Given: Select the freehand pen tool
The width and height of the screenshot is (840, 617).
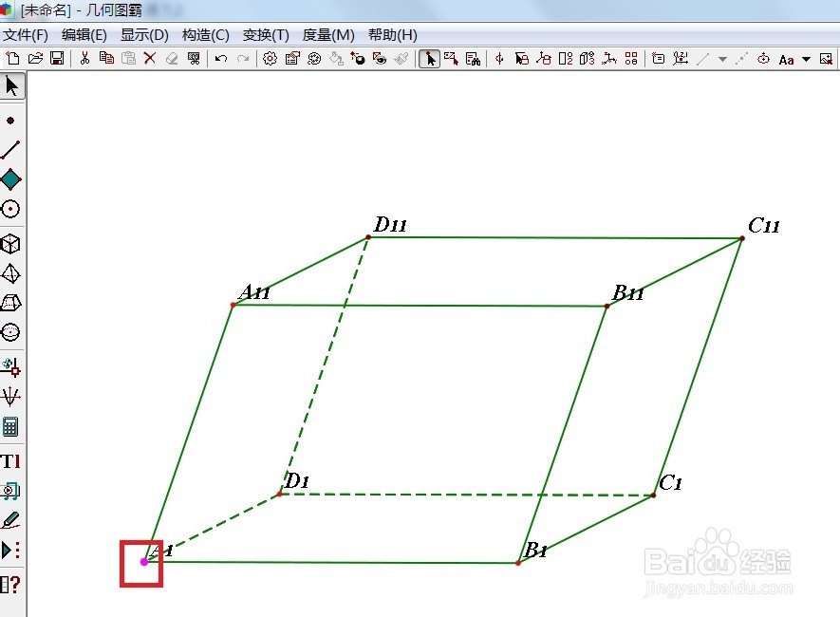Looking at the screenshot, I should coord(10,520).
